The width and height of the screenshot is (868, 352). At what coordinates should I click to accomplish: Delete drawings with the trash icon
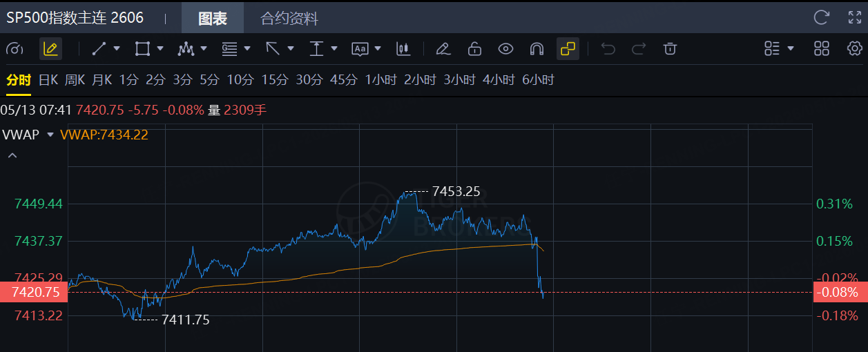pyautogui.click(x=669, y=48)
